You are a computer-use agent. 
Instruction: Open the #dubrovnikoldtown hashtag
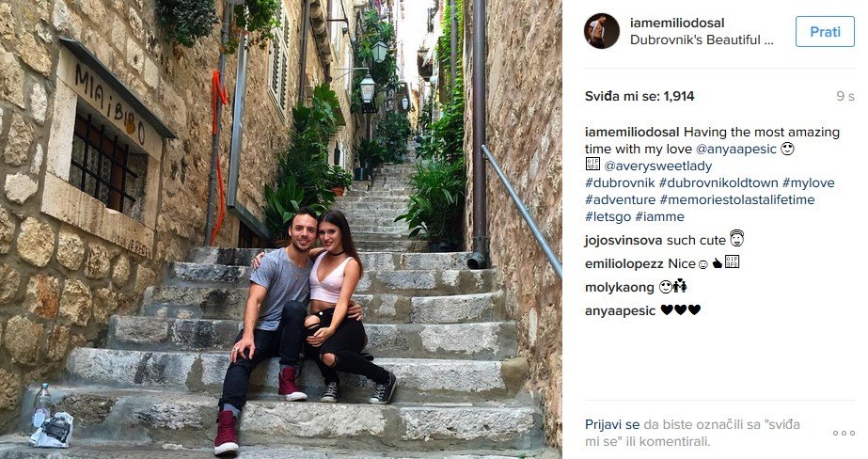[x=718, y=182]
